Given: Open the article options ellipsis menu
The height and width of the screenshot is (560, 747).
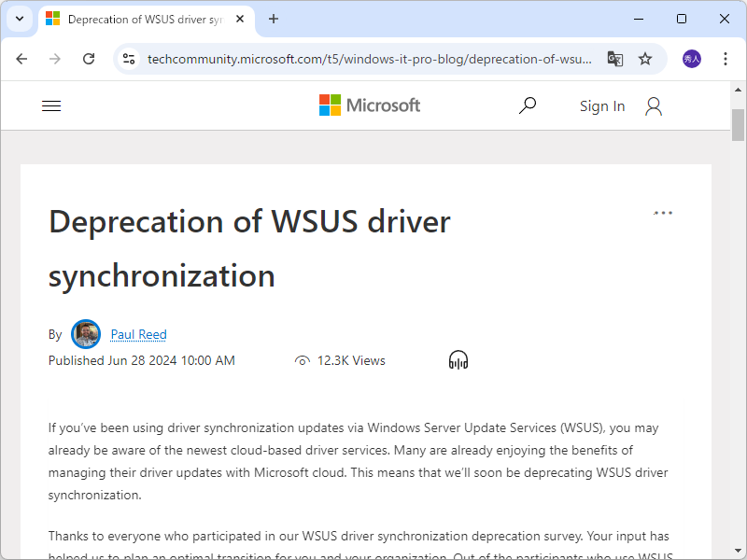Looking at the screenshot, I should point(663,213).
